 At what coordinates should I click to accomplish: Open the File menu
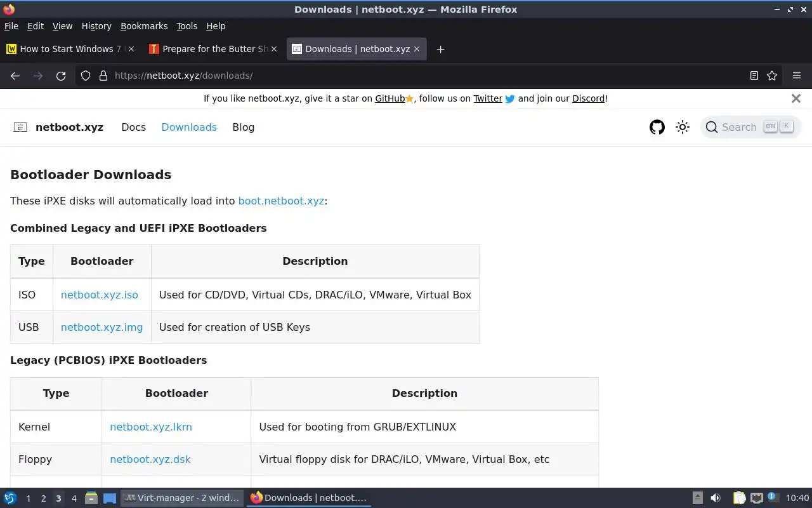point(11,26)
